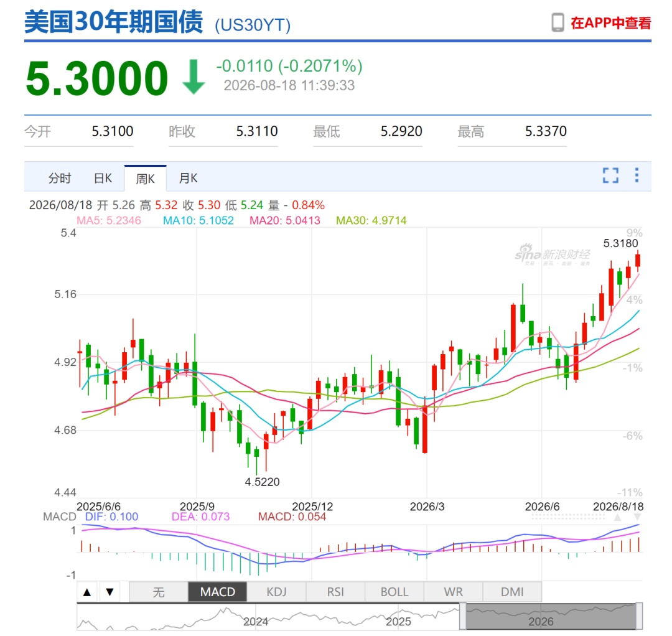Select the MACD indicator button
The height and width of the screenshot is (636, 672).
tap(218, 592)
